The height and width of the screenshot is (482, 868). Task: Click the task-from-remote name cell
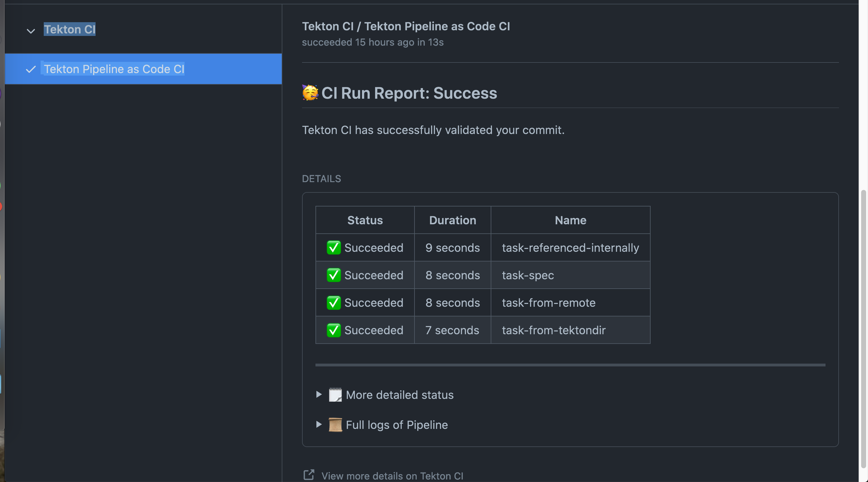tap(548, 303)
